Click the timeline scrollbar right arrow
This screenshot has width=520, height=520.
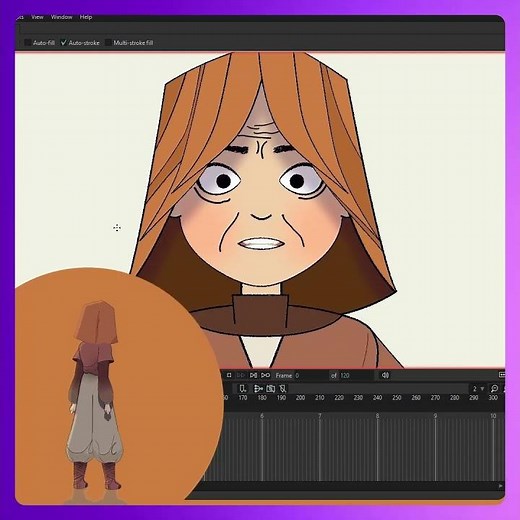(501, 486)
